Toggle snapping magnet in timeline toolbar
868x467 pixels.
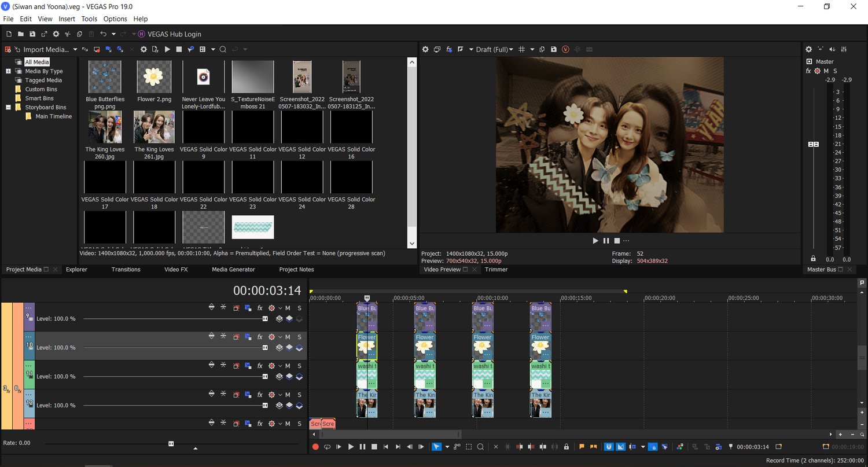pyautogui.click(x=609, y=447)
